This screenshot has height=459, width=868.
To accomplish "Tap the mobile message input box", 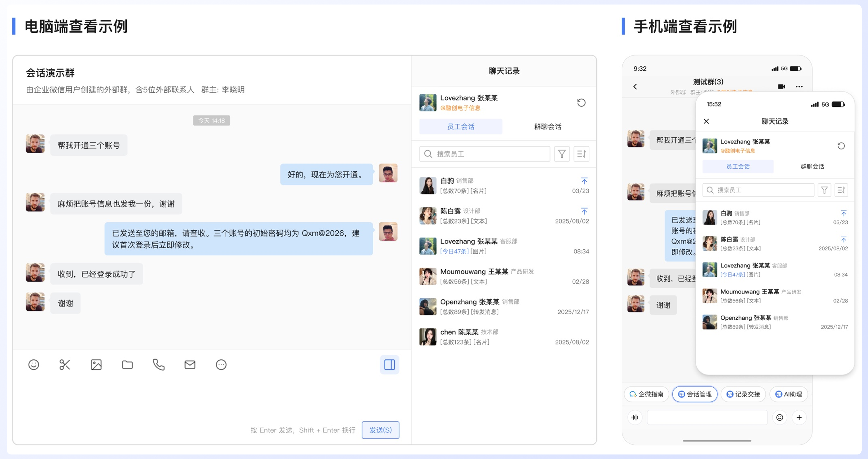I will 707,418.
